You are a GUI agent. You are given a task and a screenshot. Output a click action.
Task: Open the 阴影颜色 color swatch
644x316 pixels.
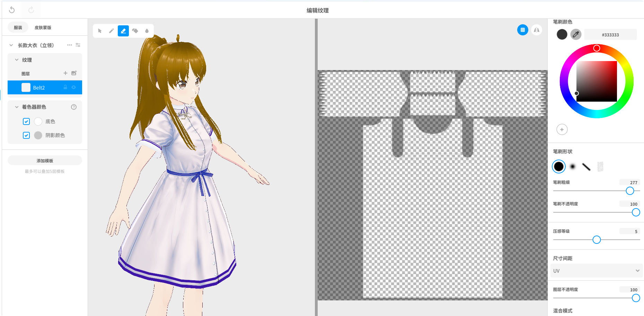click(38, 135)
